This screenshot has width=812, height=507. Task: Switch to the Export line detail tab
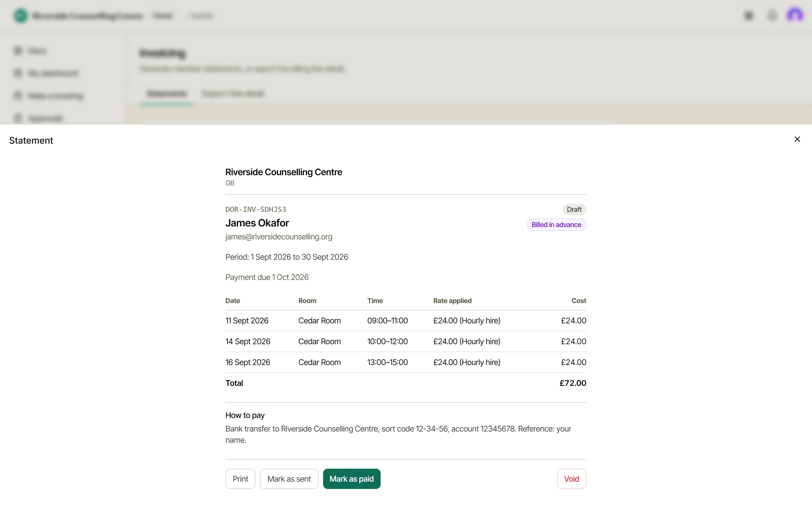click(233, 94)
